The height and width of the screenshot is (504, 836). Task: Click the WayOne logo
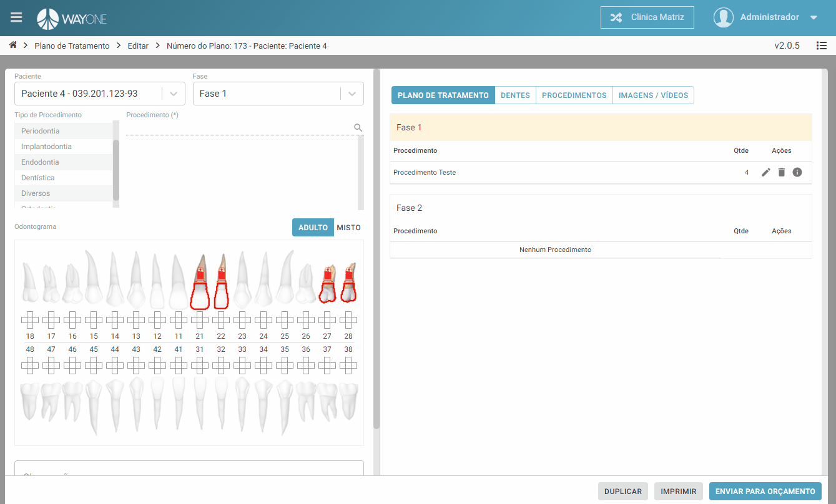pyautogui.click(x=72, y=19)
